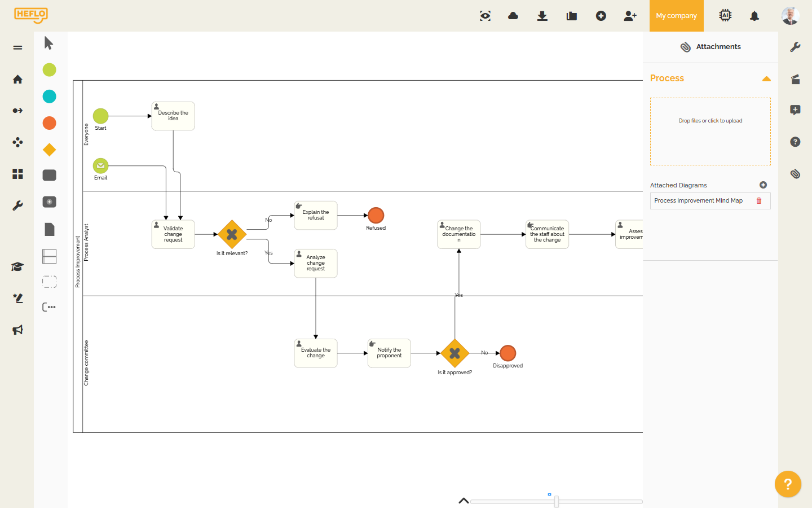Open the My company tab

click(x=676, y=16)
